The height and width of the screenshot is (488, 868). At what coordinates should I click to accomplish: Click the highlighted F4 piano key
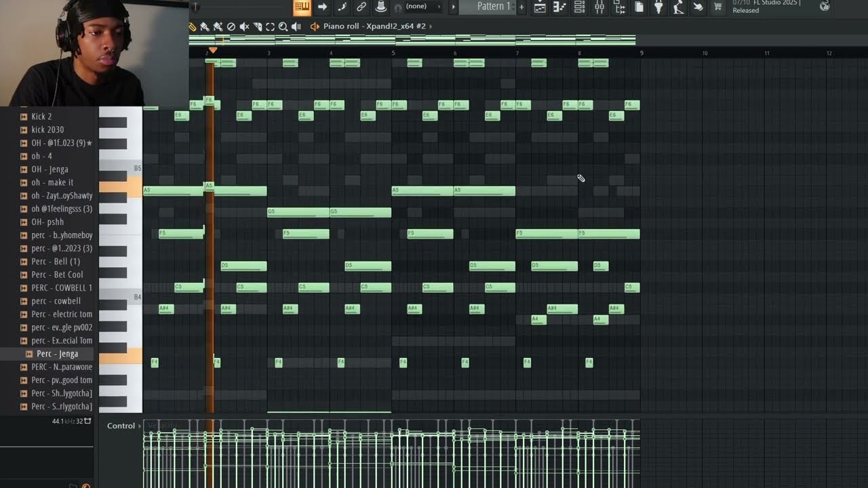click(x=121, y=357)
